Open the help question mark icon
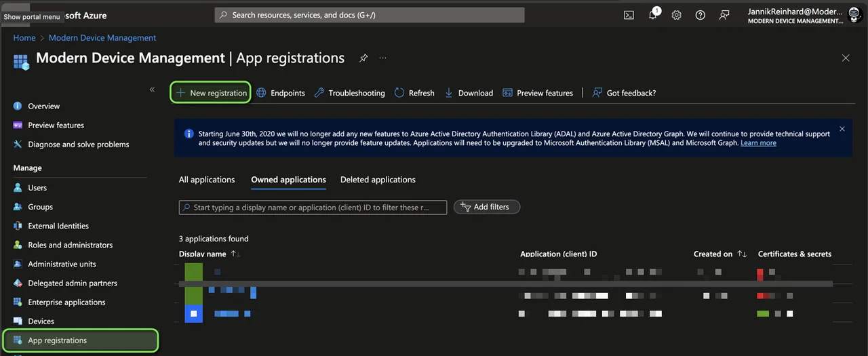The image size is (868, 356). point(701,15)
